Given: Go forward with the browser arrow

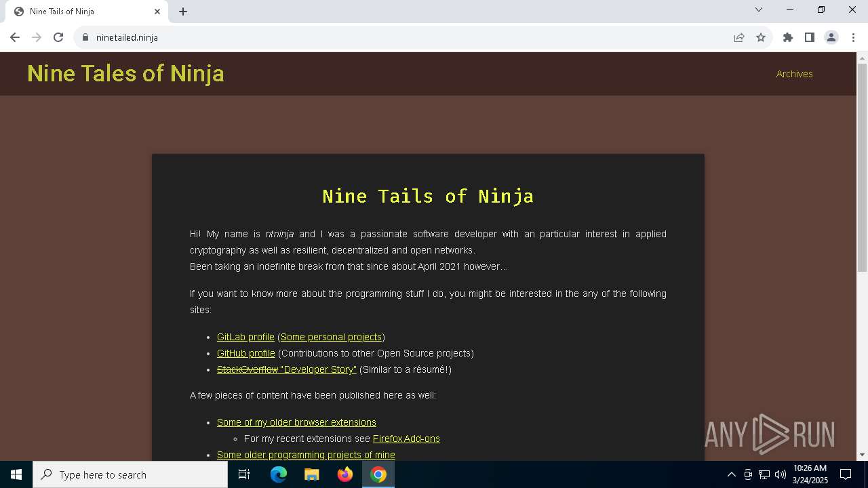Looking at the screenshot, I should 37,37.
